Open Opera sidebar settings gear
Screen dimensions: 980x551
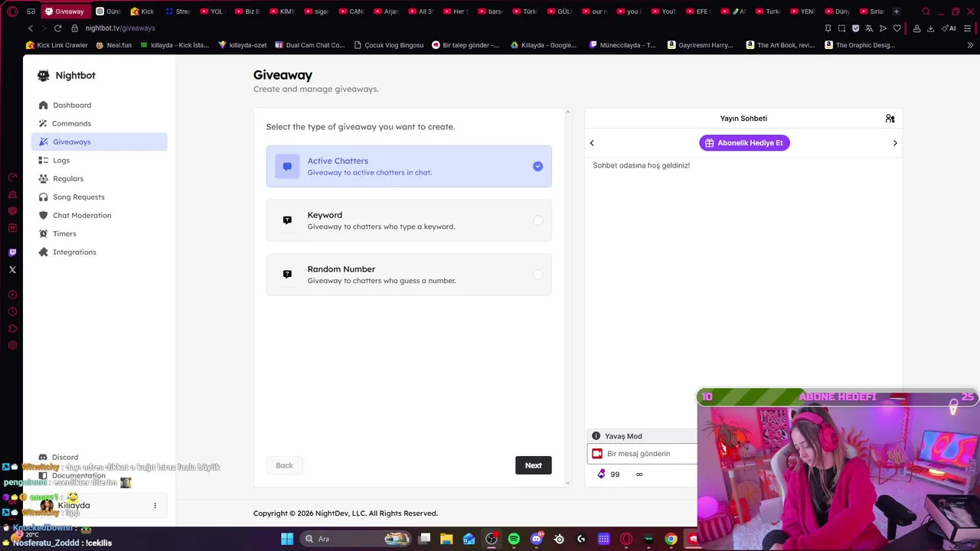pos(12,345)
